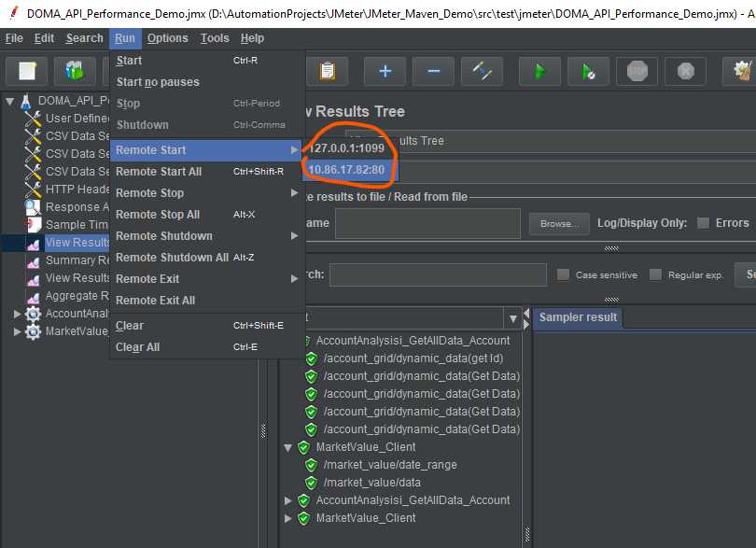Choose Remote Start All menu entry
756x548 pixels.
click(207, 172)
